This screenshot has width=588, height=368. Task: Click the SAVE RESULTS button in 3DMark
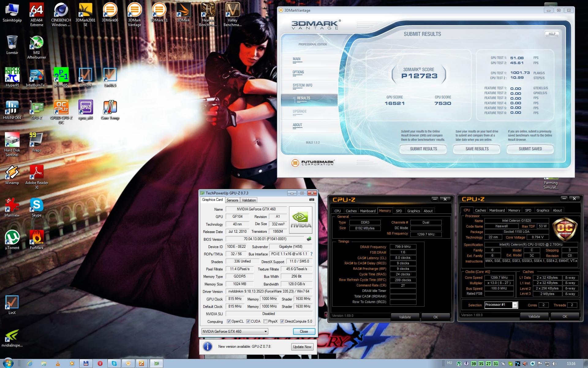[477, 149]
